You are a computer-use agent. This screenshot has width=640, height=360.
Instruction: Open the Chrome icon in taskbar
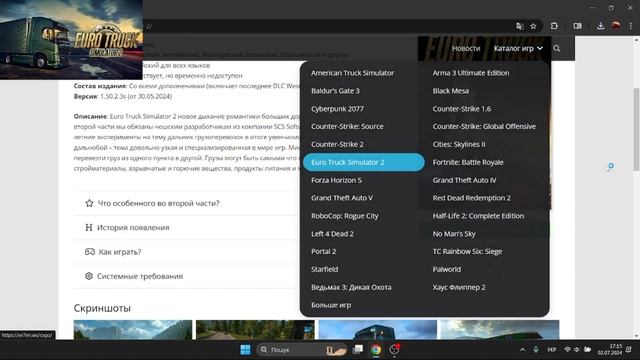click(x=376, y=350)
